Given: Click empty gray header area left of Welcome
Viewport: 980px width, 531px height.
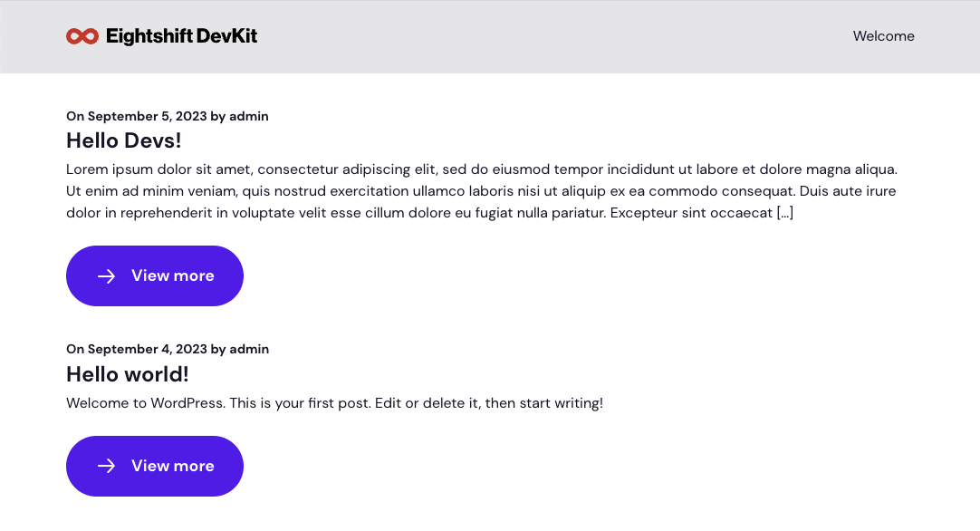Looking at the screenshot, I should pos(543,36).
